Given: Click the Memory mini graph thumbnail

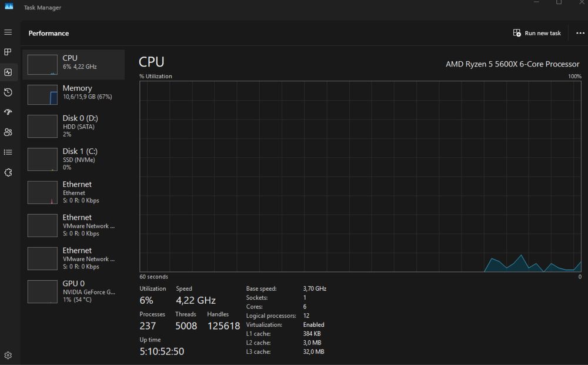Looking at the screenshot, I should 42,95.
